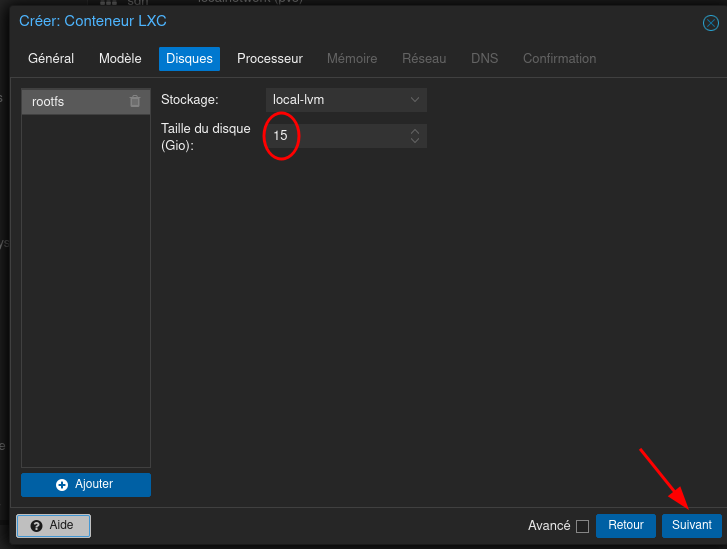Switch to the Modèle tab

click(120, 59)
